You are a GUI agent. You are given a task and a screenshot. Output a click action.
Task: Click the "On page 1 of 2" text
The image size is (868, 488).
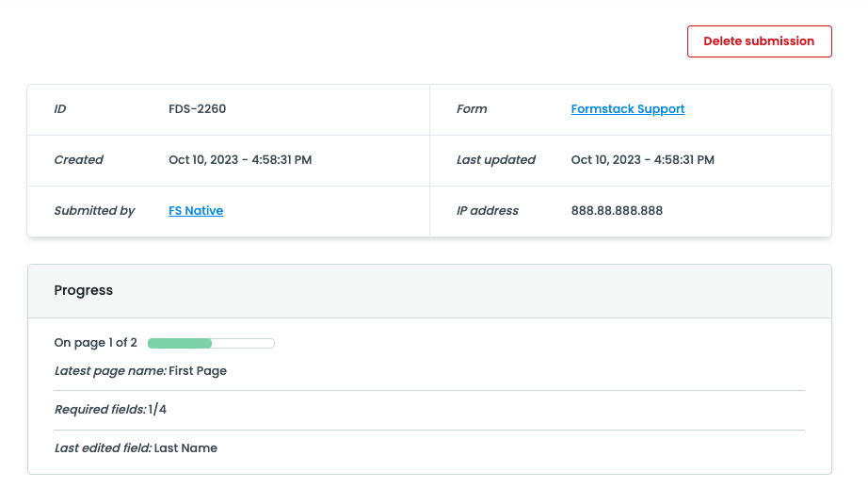(x=96, y=343)
